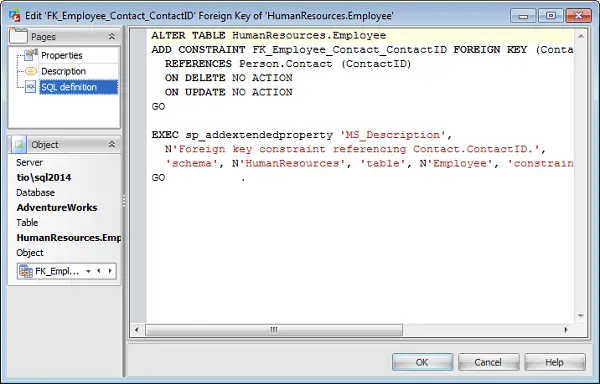Click the OK button
Image resolution: width=600 pixels, height=384 pixels.
click(422, 362)
